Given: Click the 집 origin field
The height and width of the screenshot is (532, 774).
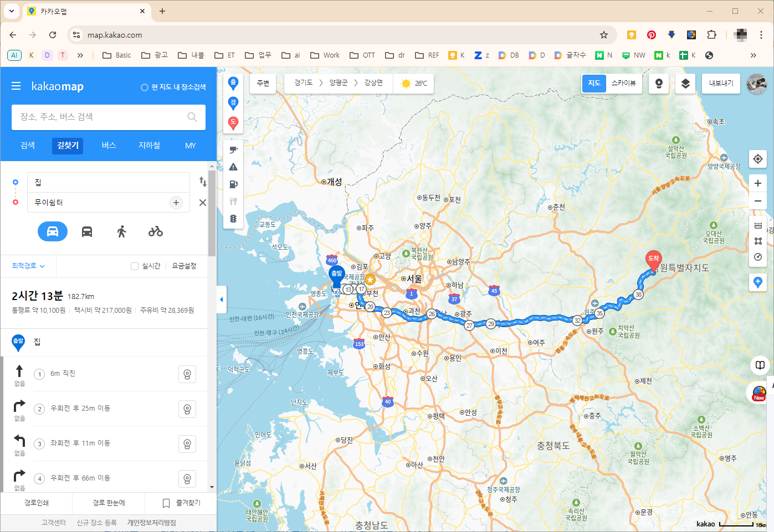Looking at the screenshot, I should pyautogui.click(x=109, y=182).
